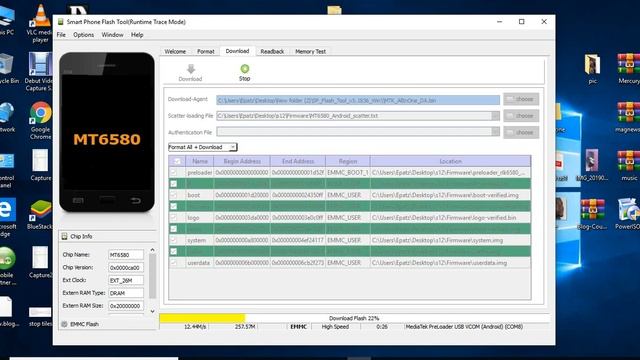Open Debut Video Capture desktop icon
This screenshot has height=360, width=640.
coord(40,64)
